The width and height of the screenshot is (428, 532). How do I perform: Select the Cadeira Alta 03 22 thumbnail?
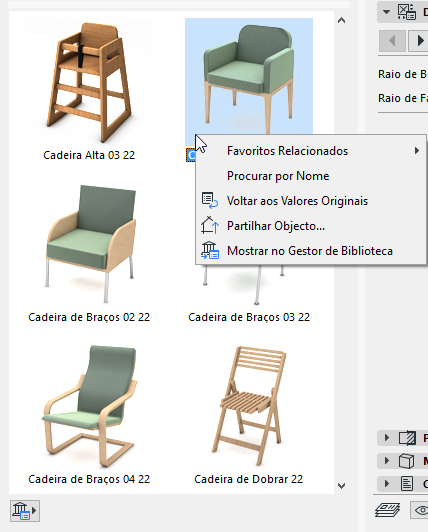tap(89, 81)
